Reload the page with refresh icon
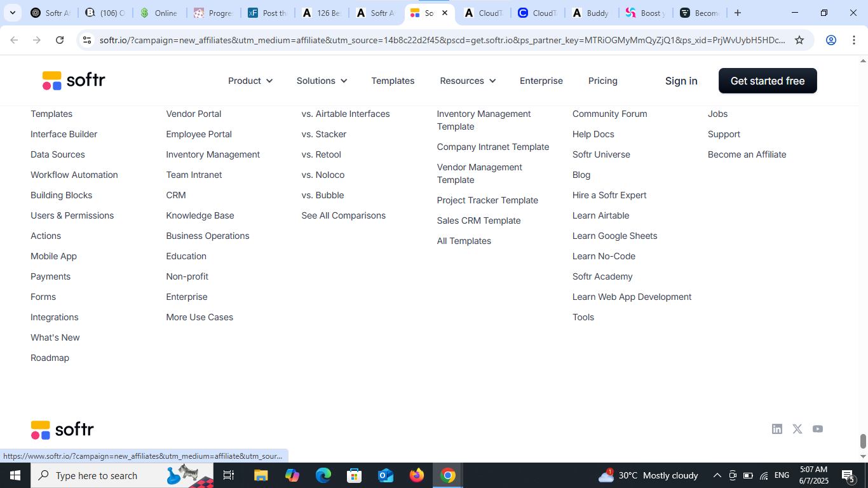868x488 pixels. (x=60, y=40)
